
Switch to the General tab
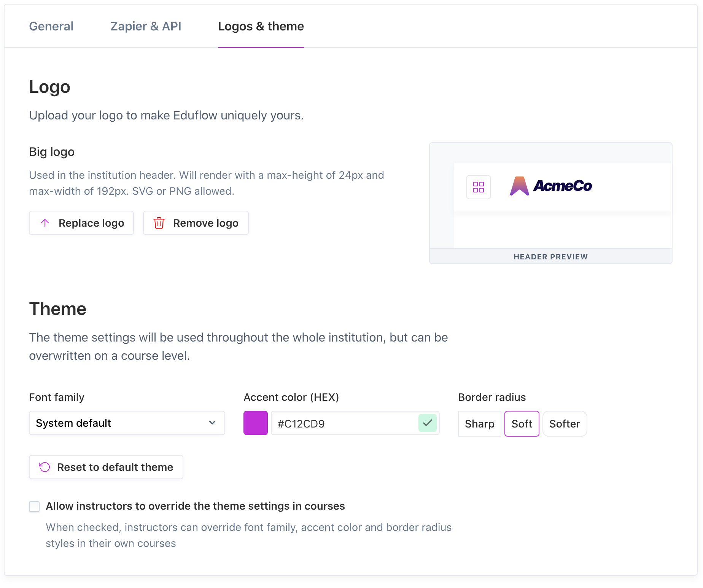(x=51, y=26)
